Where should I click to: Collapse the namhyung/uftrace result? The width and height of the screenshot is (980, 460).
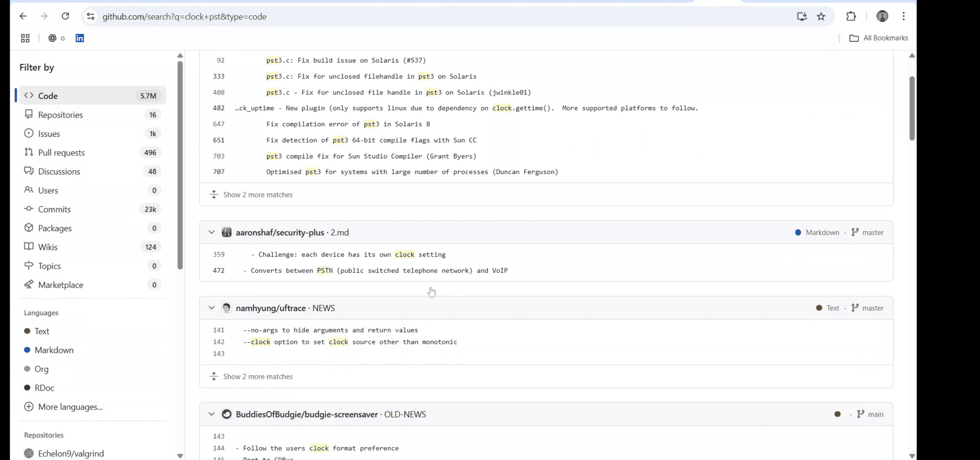(212, 308)
